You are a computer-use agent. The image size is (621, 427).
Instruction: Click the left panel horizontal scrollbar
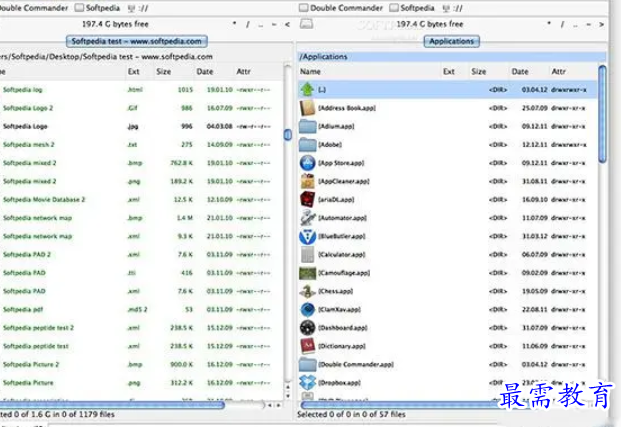tap(112, 405)
